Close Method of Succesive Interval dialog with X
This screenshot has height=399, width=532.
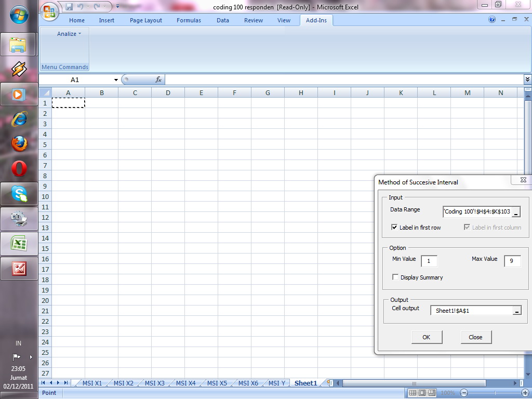523,180
